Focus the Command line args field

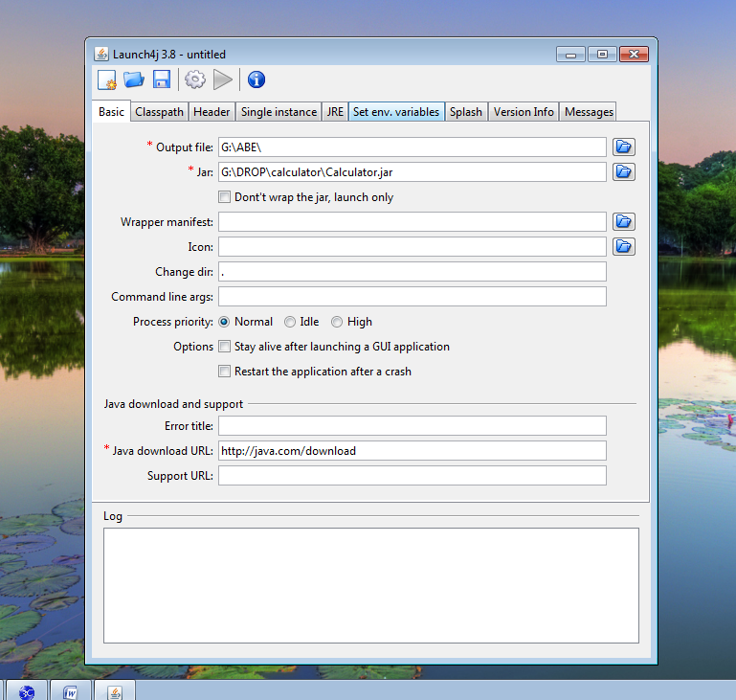[413, 296]
